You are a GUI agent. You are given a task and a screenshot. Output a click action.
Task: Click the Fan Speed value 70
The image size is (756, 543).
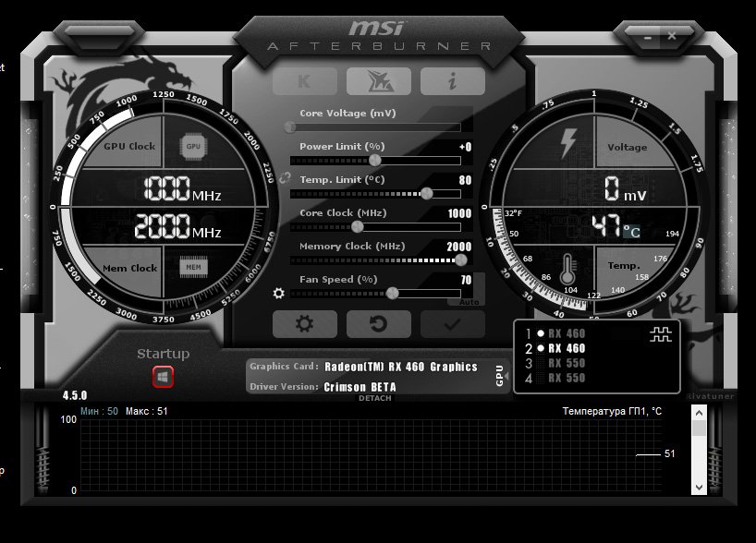(466, 280)
